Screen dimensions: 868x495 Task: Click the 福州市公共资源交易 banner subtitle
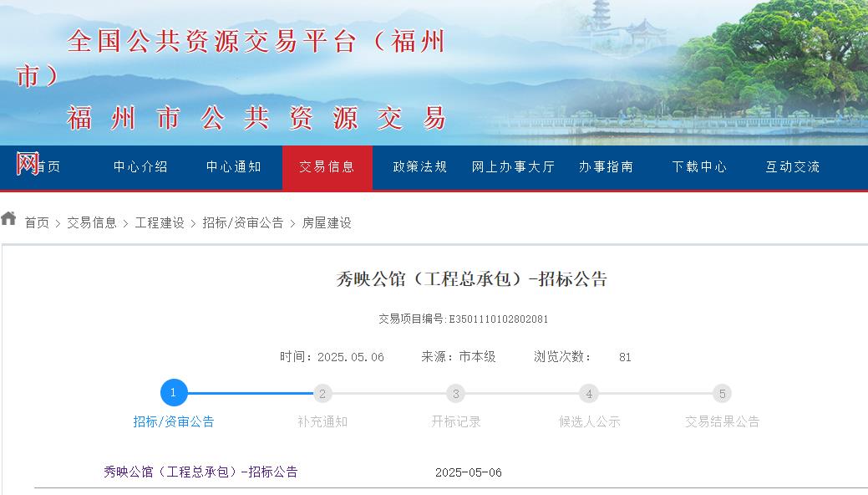point(256,119)
